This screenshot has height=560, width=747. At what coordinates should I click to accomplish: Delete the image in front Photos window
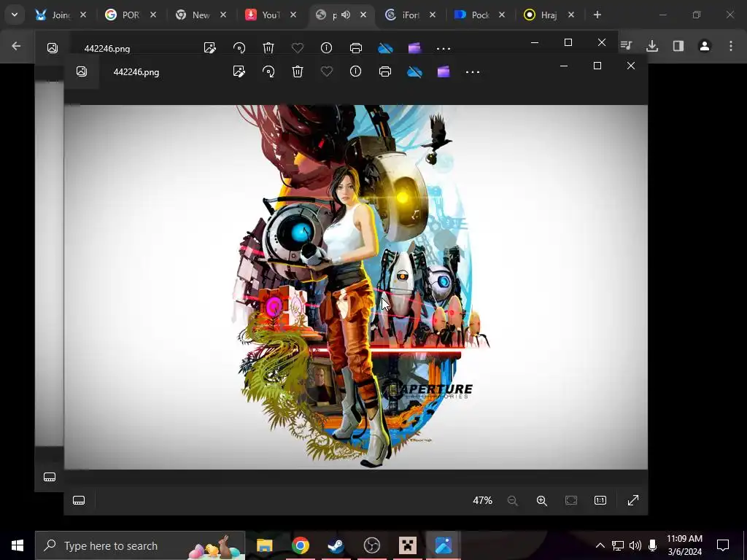(298, 72)
